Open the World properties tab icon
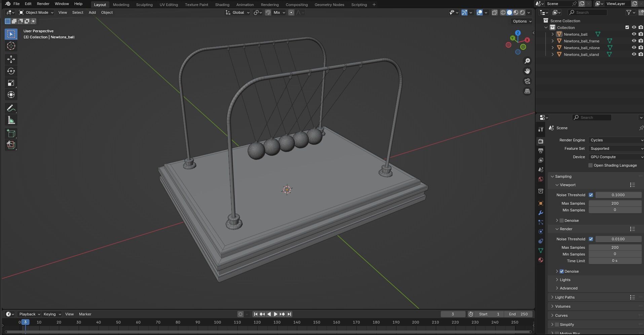The width and height of the screenshot is (644, 335). 541,179
